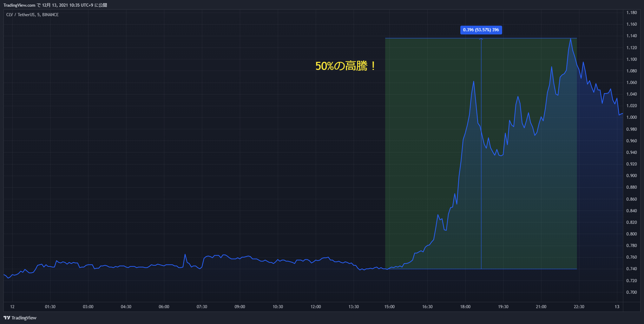Click the 0.760 price axis label

[x=631, y=257]
